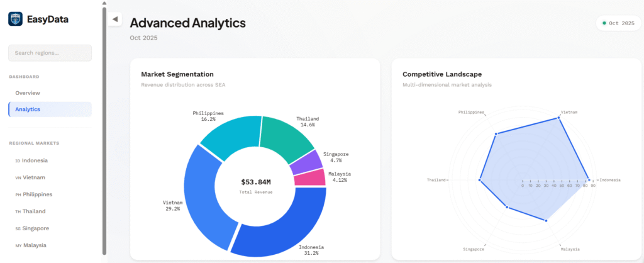Image resolution: width=644 pixels, height=263 pixels.
Task: Click the sidebar vertical scrollbar thumb
Action: 104,130
